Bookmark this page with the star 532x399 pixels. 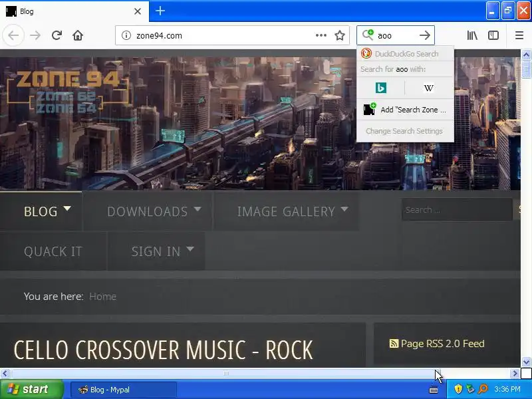[x=340, y=35]
